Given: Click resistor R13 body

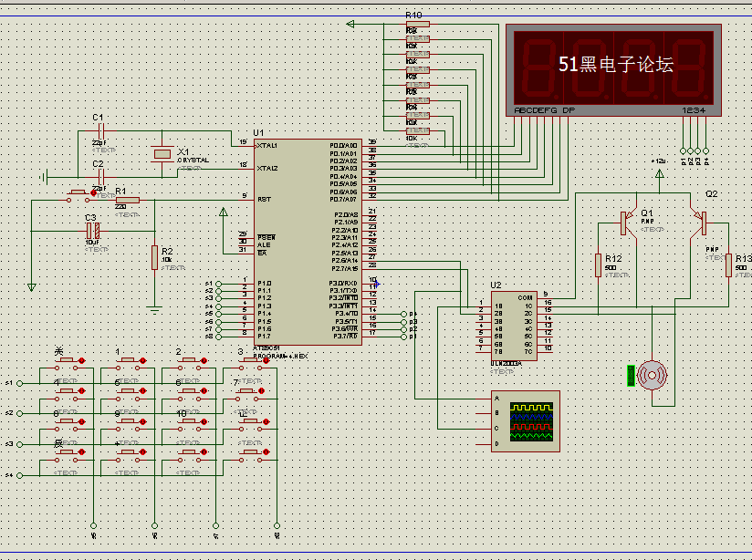Looking at the screenshot, I should (x=728, y=265).
